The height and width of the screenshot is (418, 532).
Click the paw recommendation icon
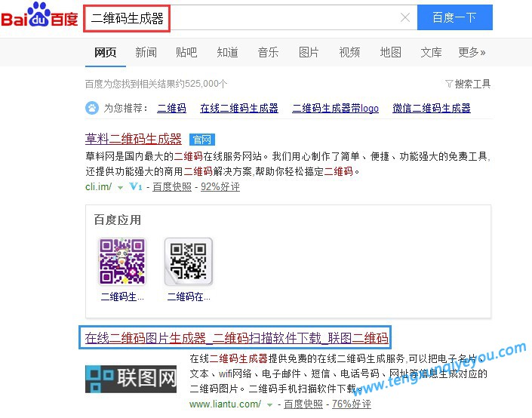(91, 108)
